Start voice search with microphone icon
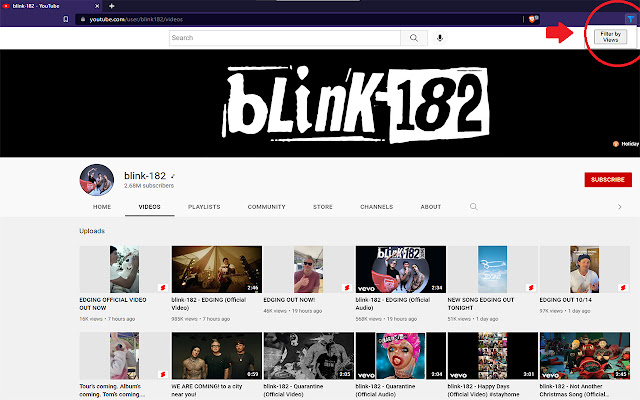Image resolution: width=640 pixels, height=400 pixels. tap(440, 38)
